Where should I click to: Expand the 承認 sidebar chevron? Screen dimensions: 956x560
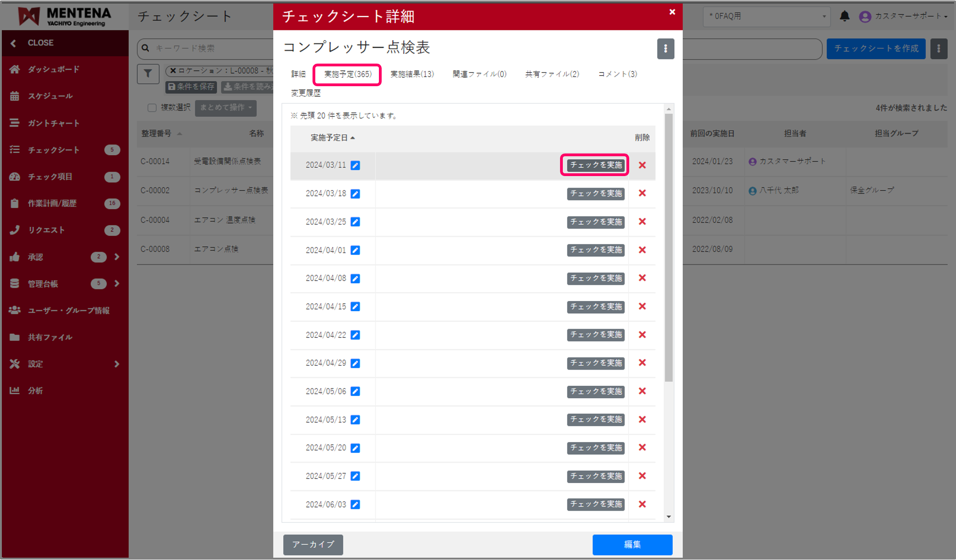click(117, 257)
